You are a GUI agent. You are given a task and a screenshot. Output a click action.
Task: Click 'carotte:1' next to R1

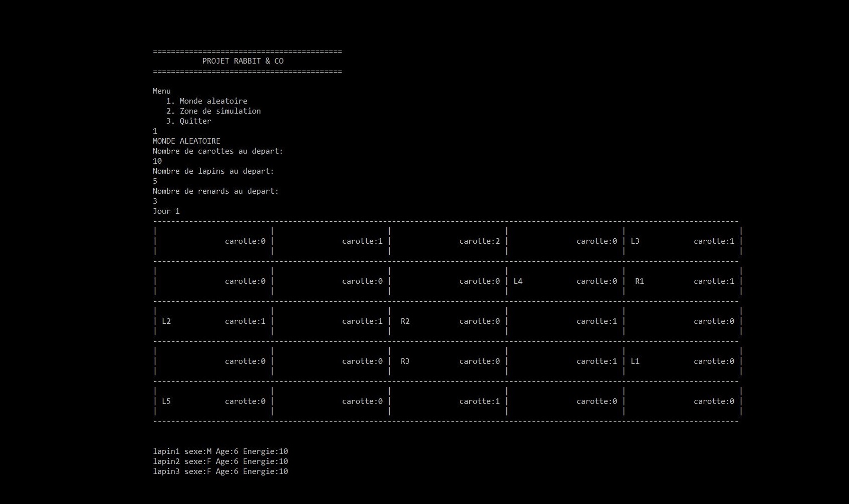[714, 281]
